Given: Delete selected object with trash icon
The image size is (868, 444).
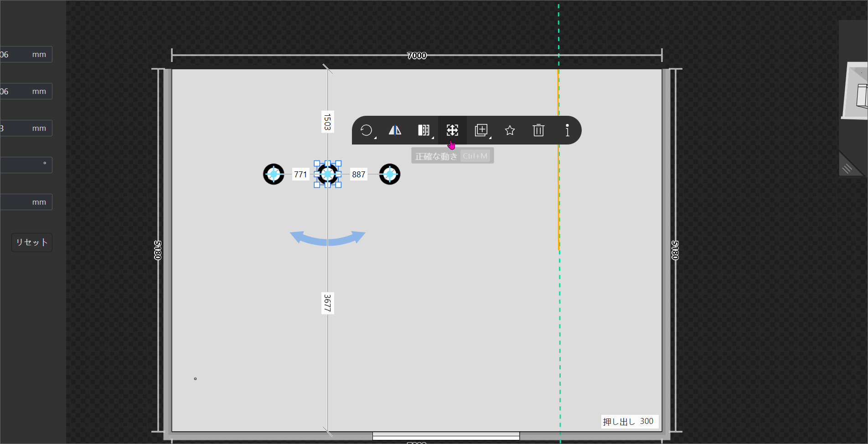Looking at the screenshot, I should [538, 130].
